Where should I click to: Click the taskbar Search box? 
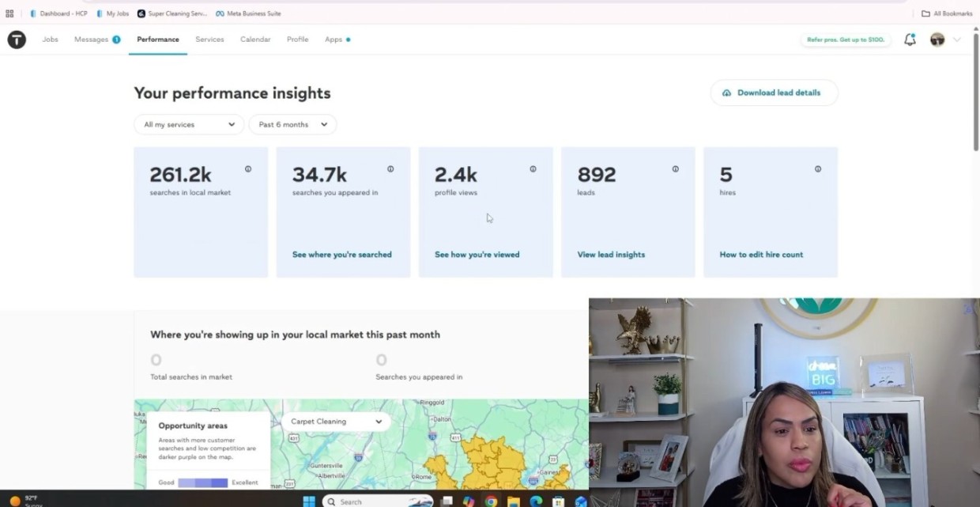(x=378, y=501)
